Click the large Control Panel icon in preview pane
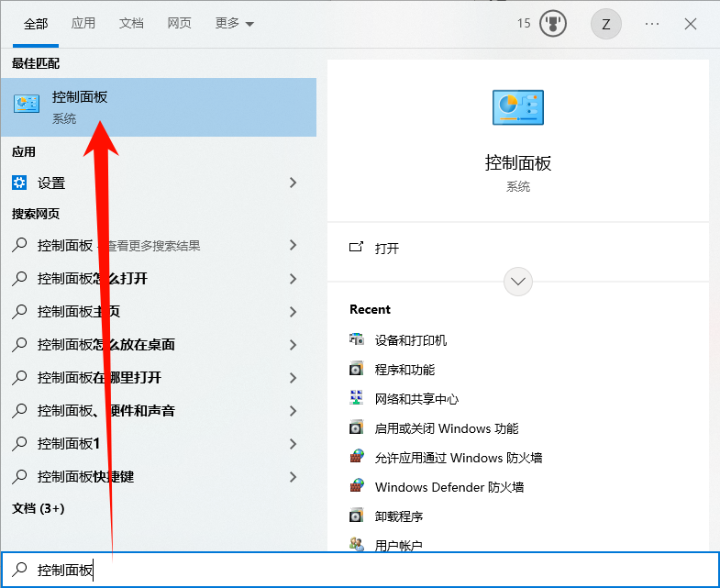 tap(518, 107)
